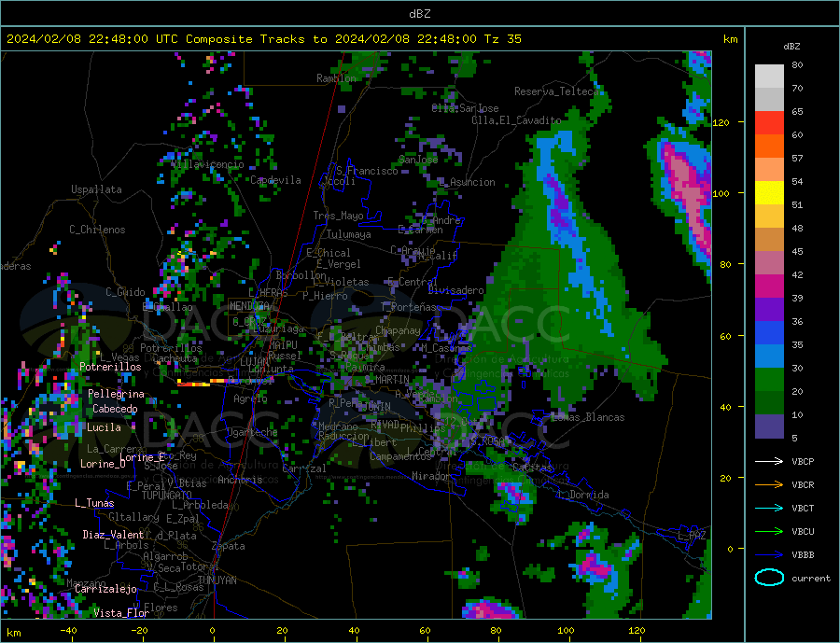The width and height of the screenshot is (840, 643).
Task: Pick the slate-violet 10 dBZ legend band
Action: pyautogui.click(x=769, y=426)
